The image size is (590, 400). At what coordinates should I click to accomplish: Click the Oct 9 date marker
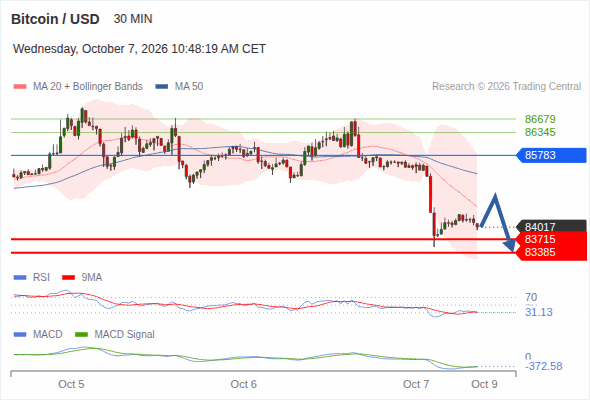(484, 384)
